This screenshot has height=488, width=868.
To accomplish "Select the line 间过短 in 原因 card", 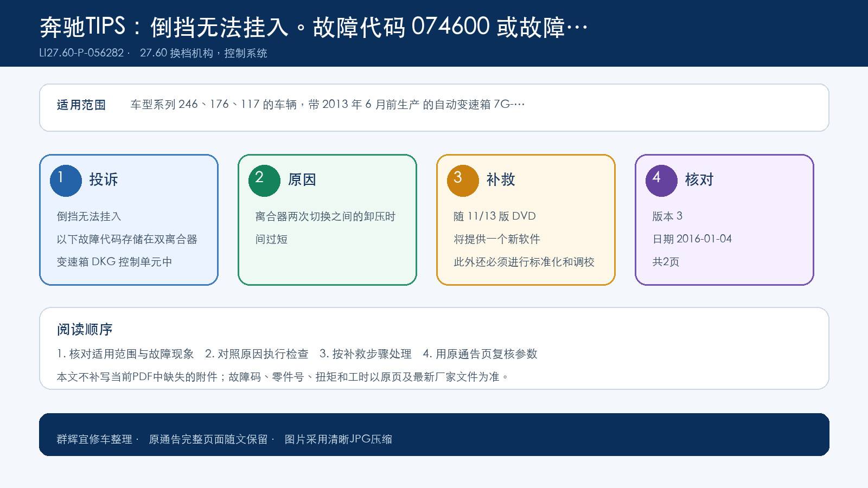I will click(x=271, y=239).
